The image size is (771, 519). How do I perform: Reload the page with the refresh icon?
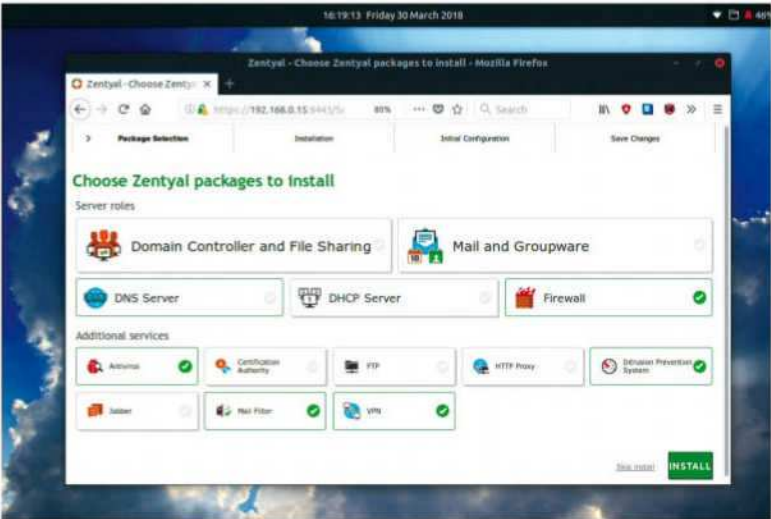click(123, 109)
